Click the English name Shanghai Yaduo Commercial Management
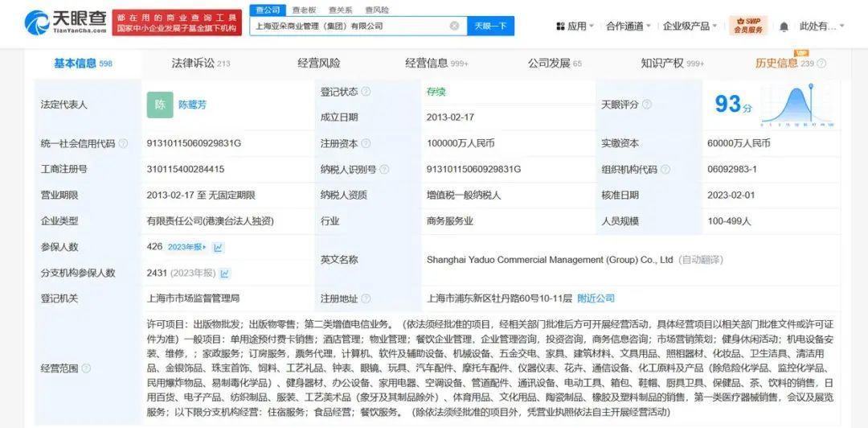 click(x=550, y=260)
